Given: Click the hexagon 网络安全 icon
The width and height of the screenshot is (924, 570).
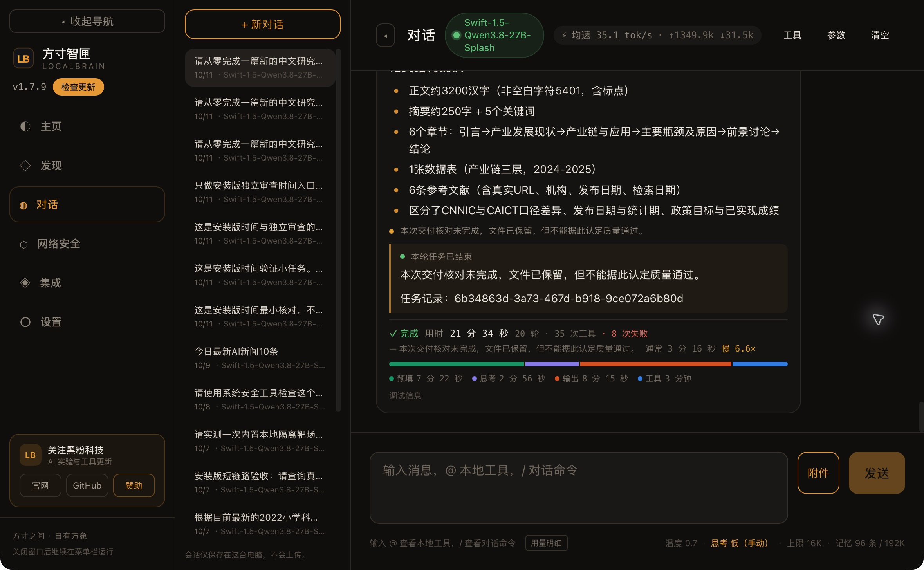Looking at the screenshot, I should [x=23, y=244].
